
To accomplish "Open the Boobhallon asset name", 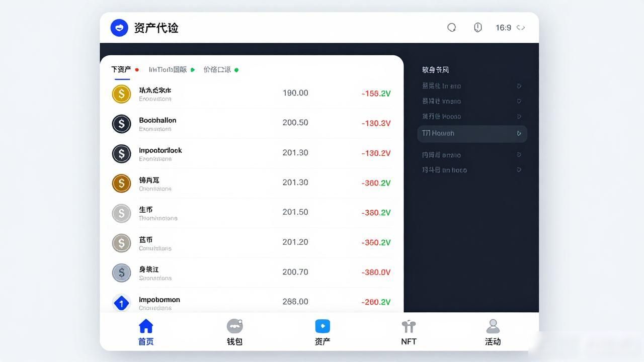I will tap(157, 120).
